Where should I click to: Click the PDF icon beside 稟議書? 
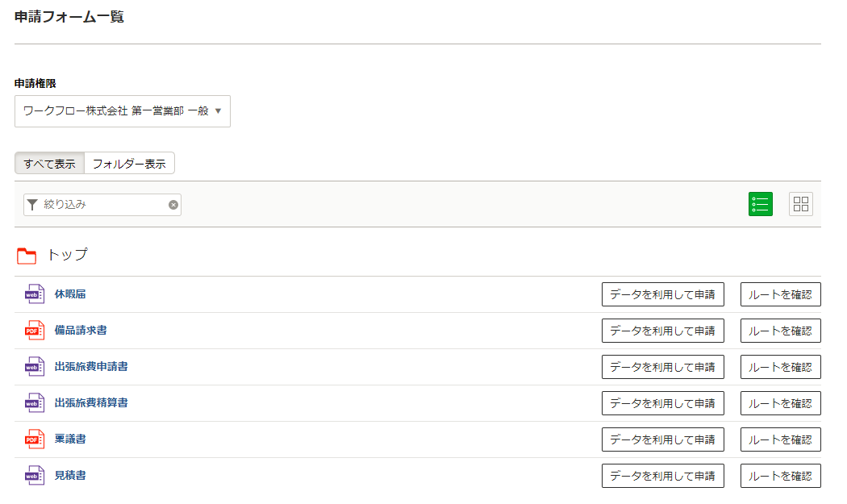click(x=35, y=439)
